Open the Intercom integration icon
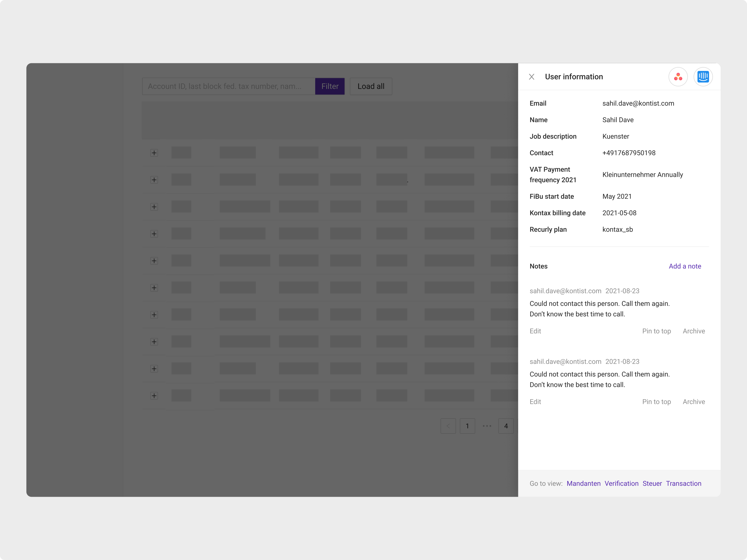Viewport: 747px width, 560px height. coord(703,77)
